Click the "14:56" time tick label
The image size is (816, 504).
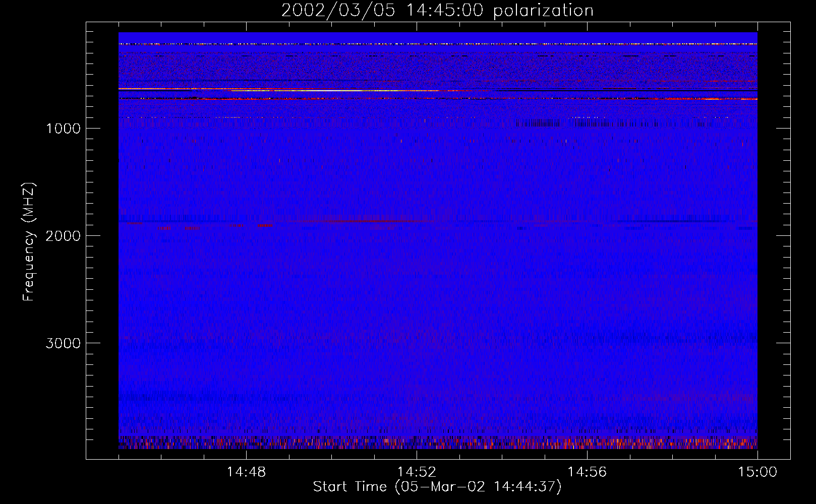[x=587, y=472]
